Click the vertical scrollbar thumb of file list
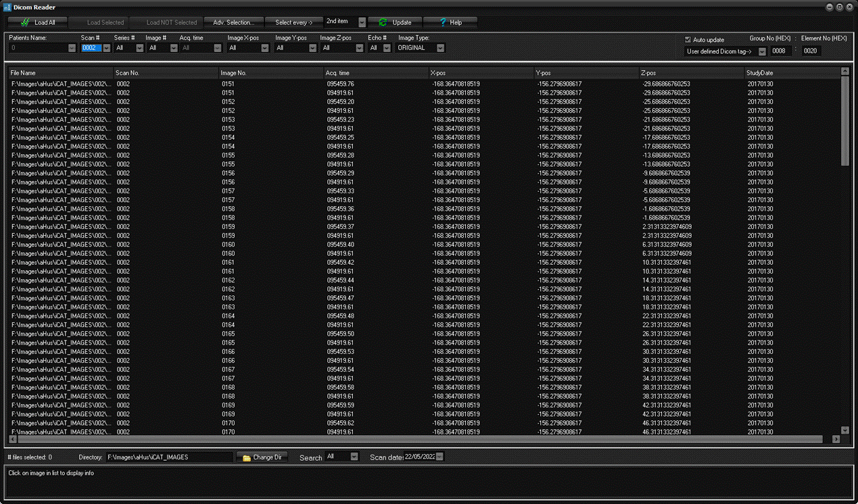 [844, 120]
